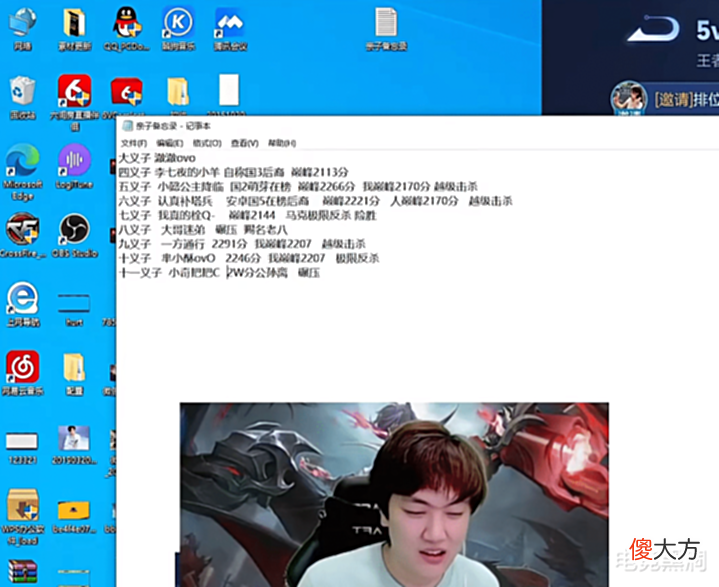Click 巅峰2113分 in the fourth-son line
Screen dimensions: 719x587
[x=320, y=172]
